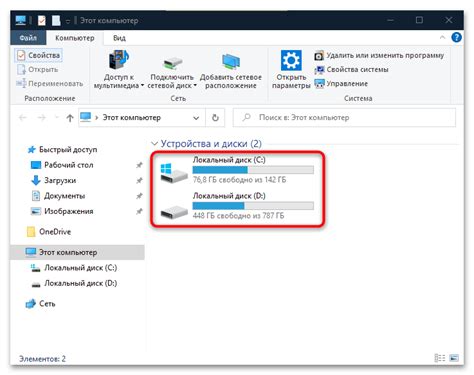Image resolution: width=474 pixels, height=375 pixels.
Task: Click Управление in Система group
Action: tap(341, 83)
